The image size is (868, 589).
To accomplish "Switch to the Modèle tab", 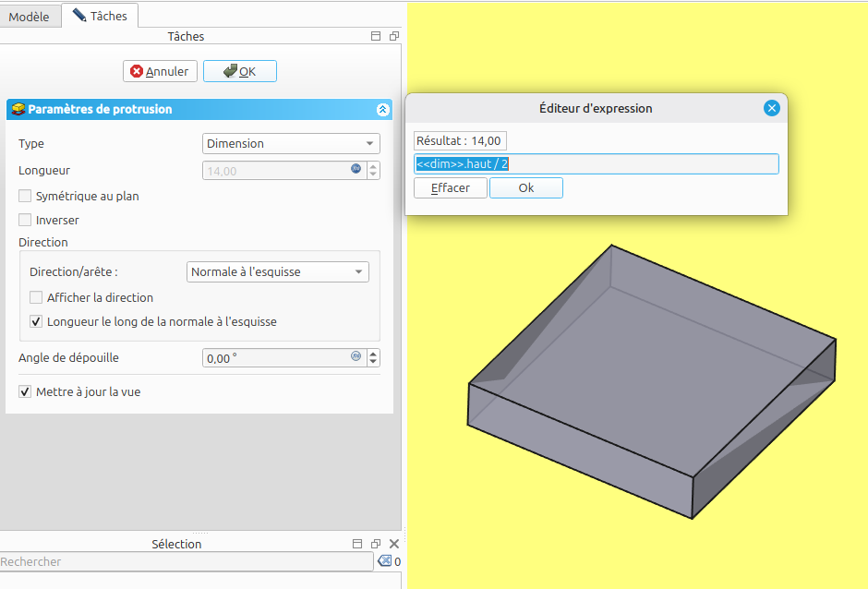I will click(x=29, y=17).
